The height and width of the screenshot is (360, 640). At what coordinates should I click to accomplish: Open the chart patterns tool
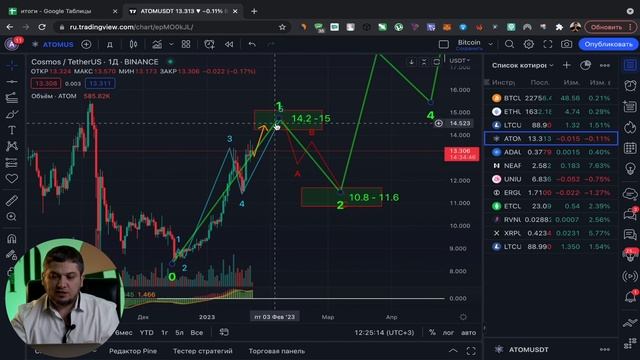(12, 146)
